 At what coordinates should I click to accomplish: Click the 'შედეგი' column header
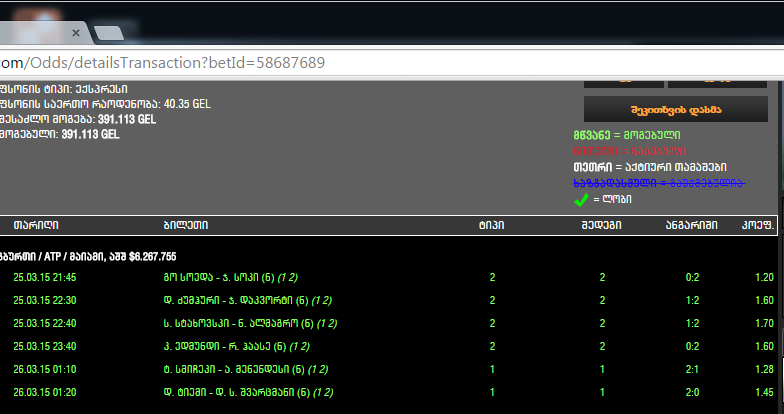(602, 225)
